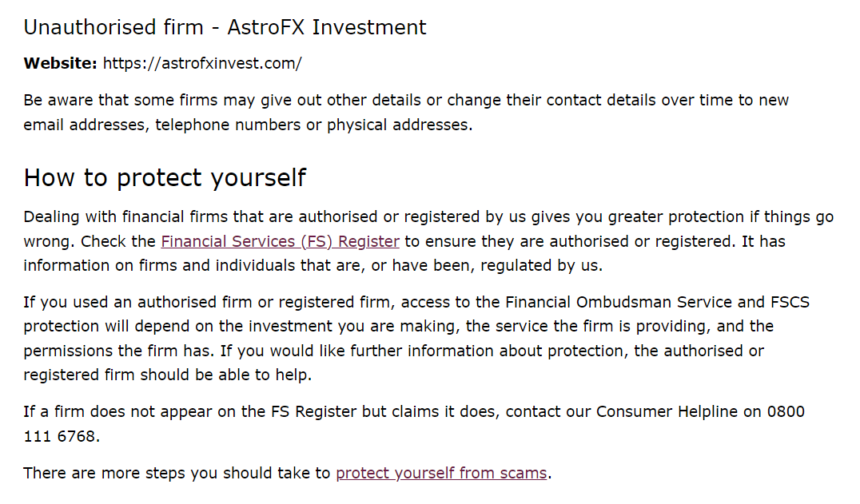The height and width of the screenshot is (504, 860).
Task: Click the paragraph beginning 'If you used an authorised'
Action: [416, 339]
